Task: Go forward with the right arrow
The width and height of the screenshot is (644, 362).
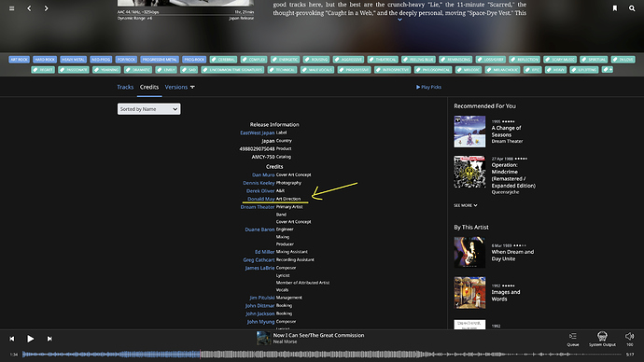Action: (x=46, y=8)
